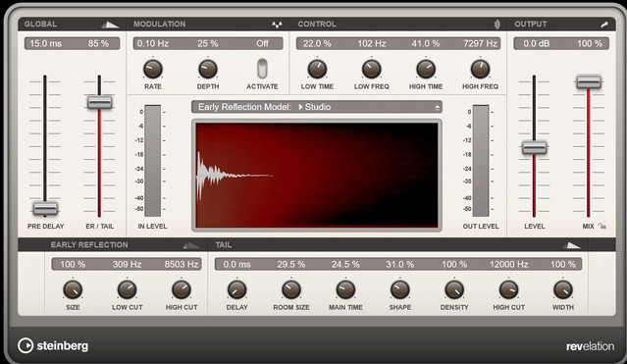This screenshot has width=627, height=364.
Task: Click the Early Reflection header shape icon
Action: (x=191, y=245)
